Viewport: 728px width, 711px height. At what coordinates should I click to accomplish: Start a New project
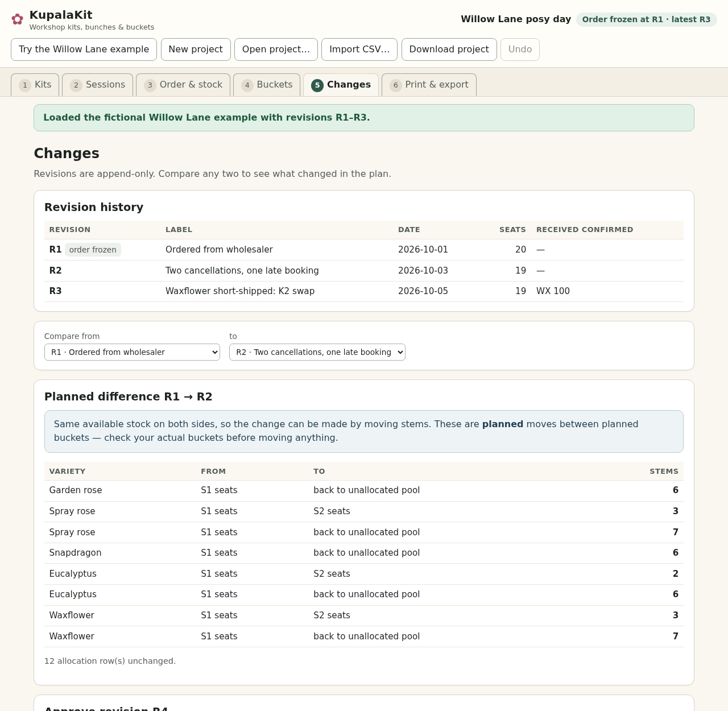tap(196, 49)
